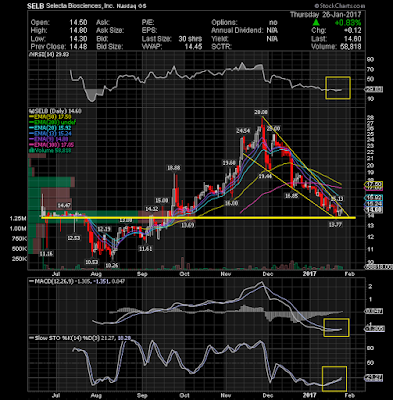
Task: Click the 12.53 price label
Action: [x=74, y=238]
